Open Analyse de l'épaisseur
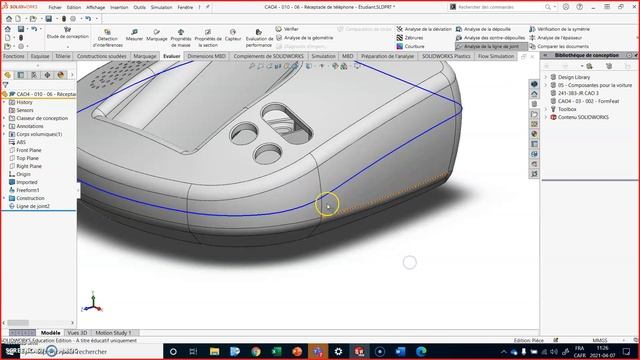This screenshot has height=360, width=640. click(556, 38)
